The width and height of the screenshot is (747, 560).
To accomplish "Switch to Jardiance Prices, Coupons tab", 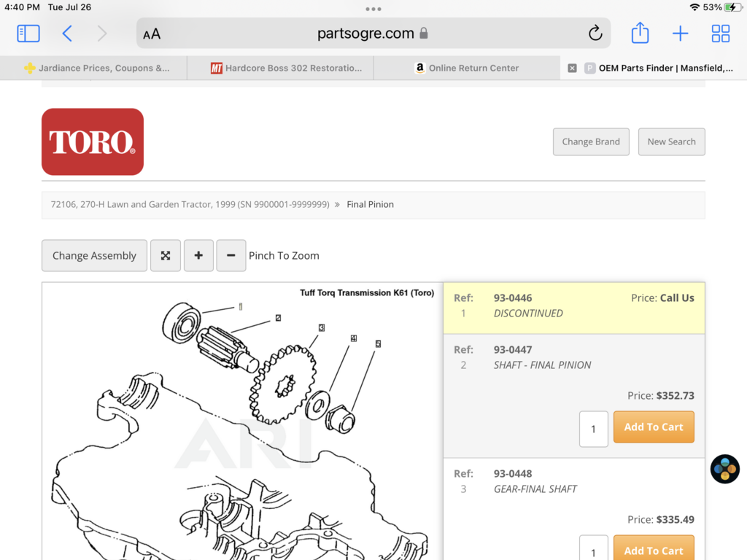I will point(93,68).
